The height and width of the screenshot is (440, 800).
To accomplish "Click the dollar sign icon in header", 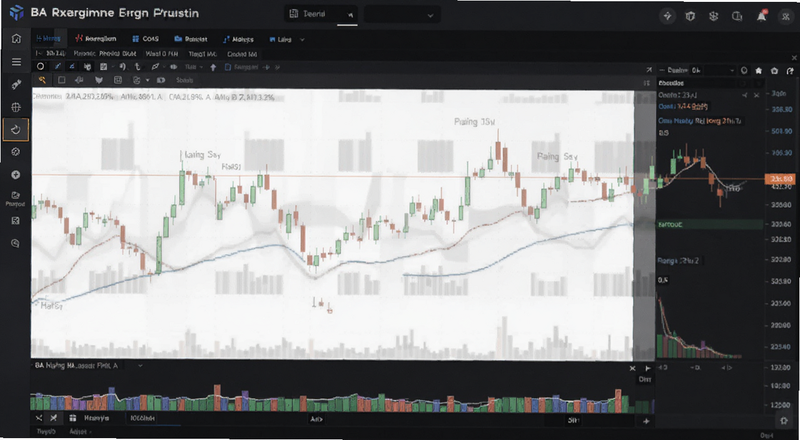I will pyautogui.click(x=714, y=16).
